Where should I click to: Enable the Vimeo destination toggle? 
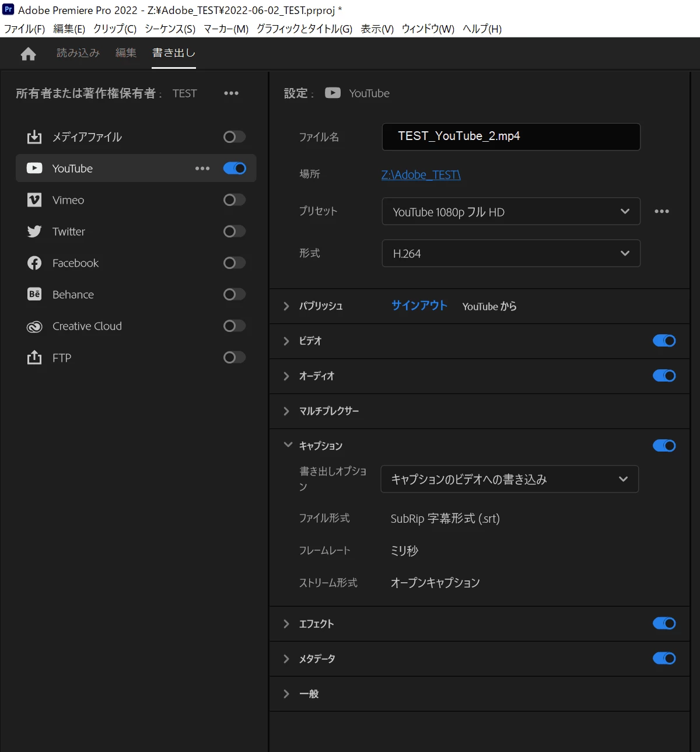pyautogui.click(x=235, y=200)
